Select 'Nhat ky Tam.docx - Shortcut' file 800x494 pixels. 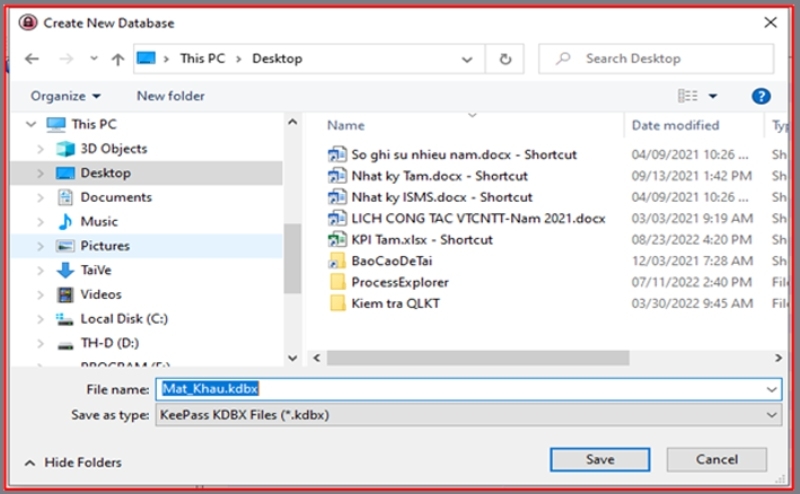pyautogui.click(x=439, y=176)
